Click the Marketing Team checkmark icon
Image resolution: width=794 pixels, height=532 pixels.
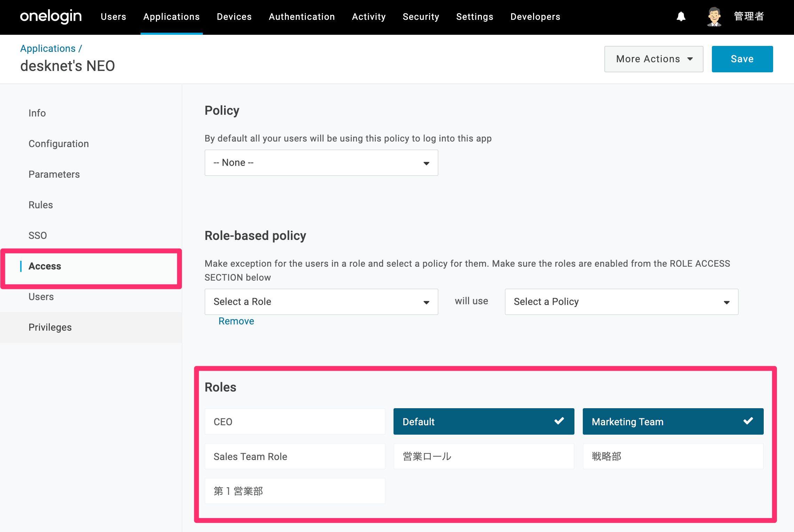click(748, 421)
